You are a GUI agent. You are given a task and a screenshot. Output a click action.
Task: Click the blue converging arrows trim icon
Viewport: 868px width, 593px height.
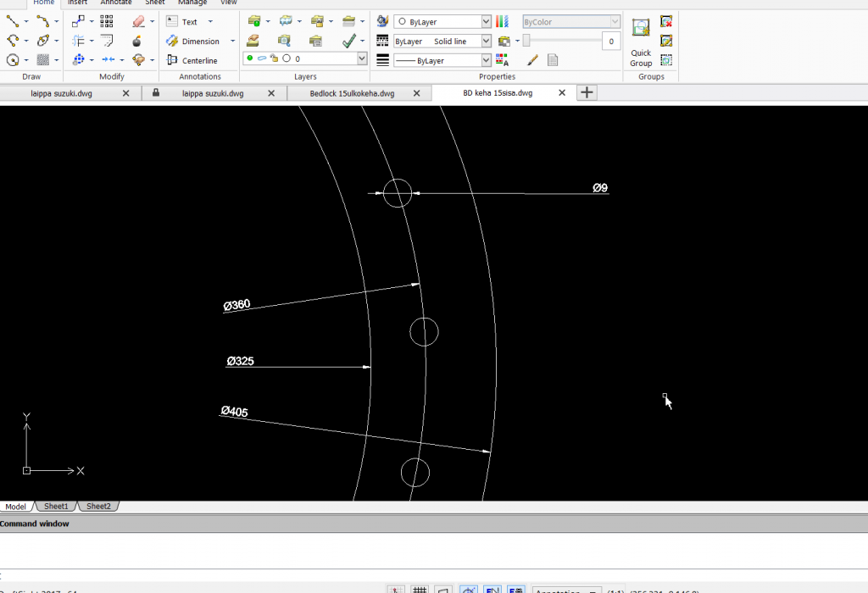point(108,60)
